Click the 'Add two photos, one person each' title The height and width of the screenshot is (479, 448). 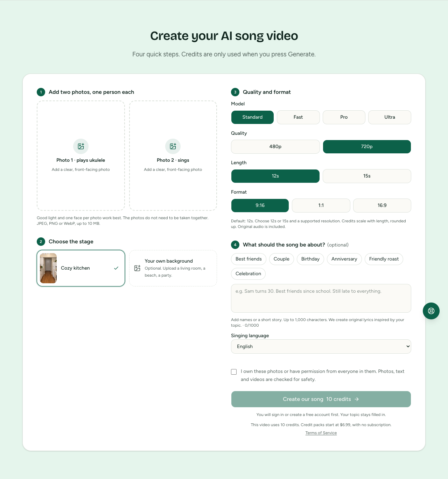pos(91,92)
